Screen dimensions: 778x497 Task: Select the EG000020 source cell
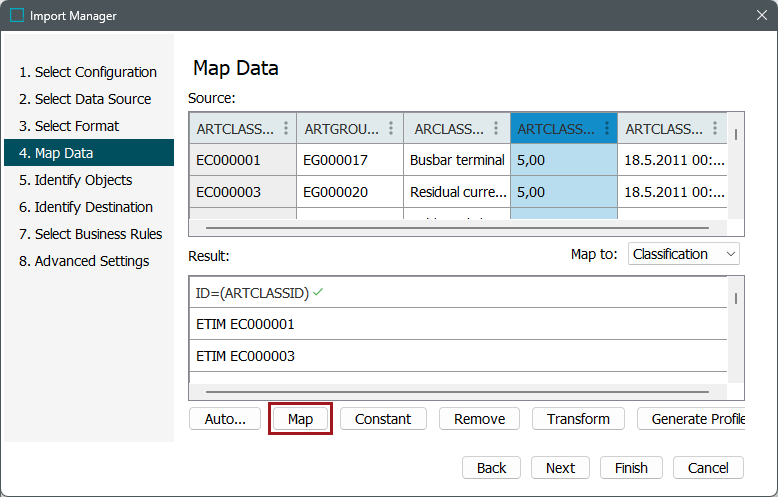349,192
